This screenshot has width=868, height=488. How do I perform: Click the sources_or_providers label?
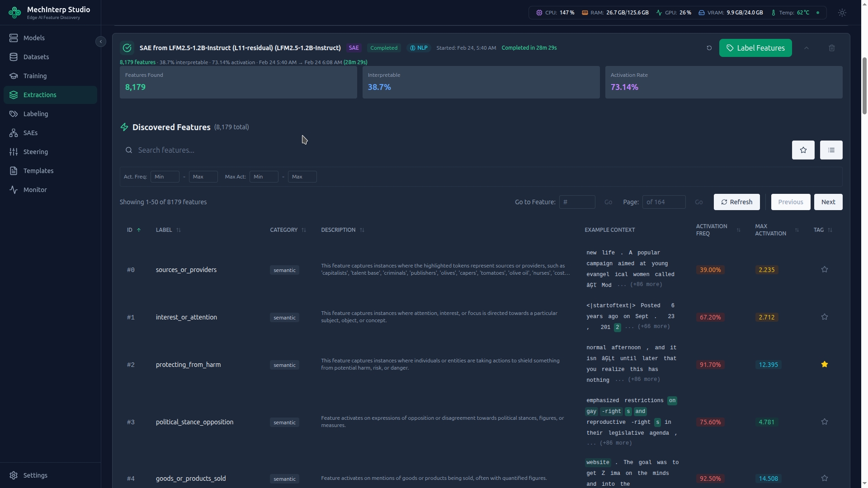[x=186, y=270]
